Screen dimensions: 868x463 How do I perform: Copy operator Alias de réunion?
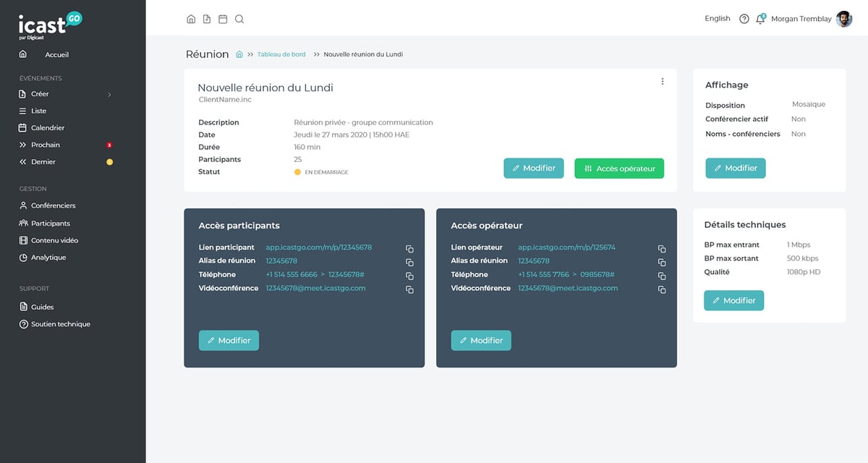click(x=662, y=262)
